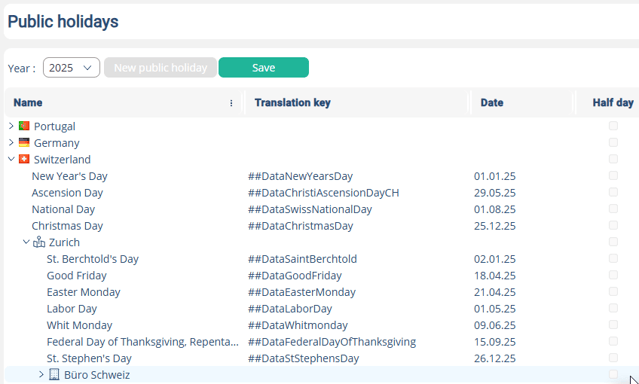Select the Switzerland row label
639x384 pixels.
click(62, 159)
